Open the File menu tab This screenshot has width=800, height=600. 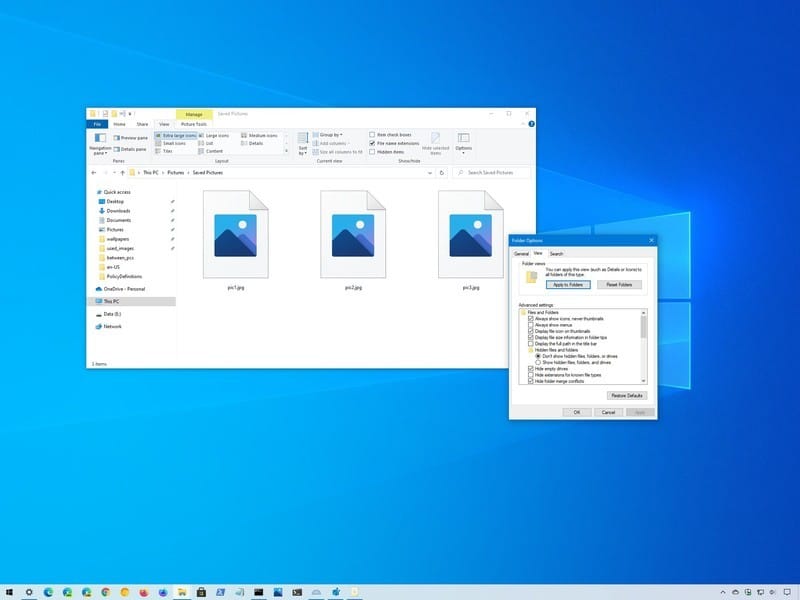coord(97,124)
